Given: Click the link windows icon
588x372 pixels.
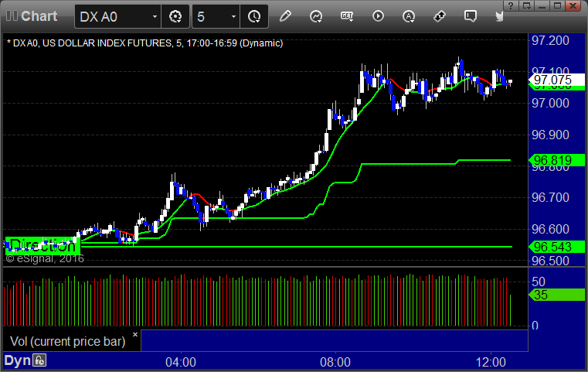Looking at the screenshot, I should pyautogui.click(x=440, y=15).
